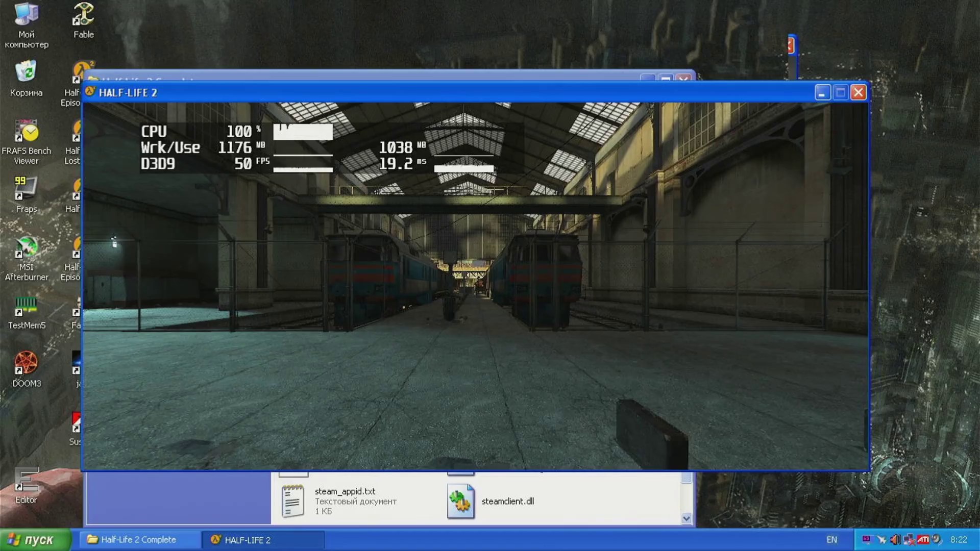Select the steamclient.dll file
Viewport: 980px width, 551px height.
(x=507, y=501)
